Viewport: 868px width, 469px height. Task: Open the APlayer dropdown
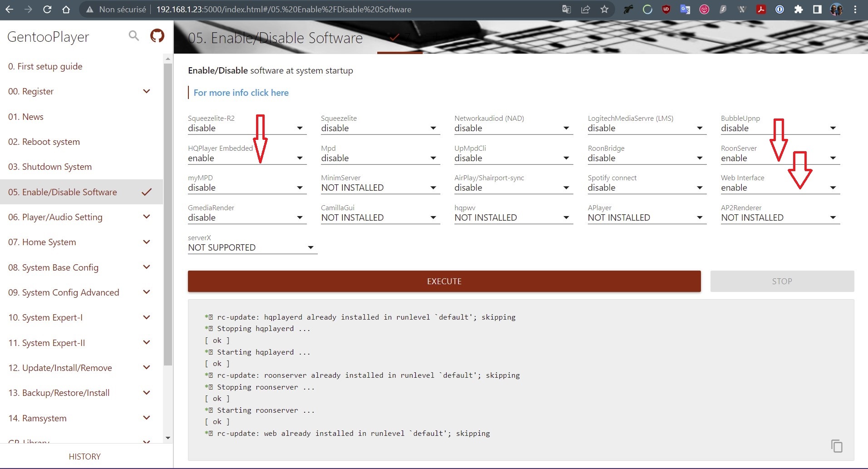pos(647,217)
